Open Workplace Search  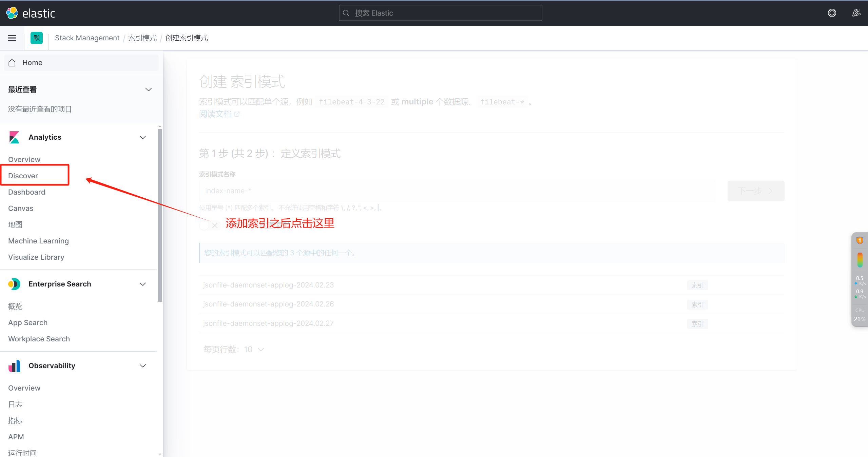point(39,339)
